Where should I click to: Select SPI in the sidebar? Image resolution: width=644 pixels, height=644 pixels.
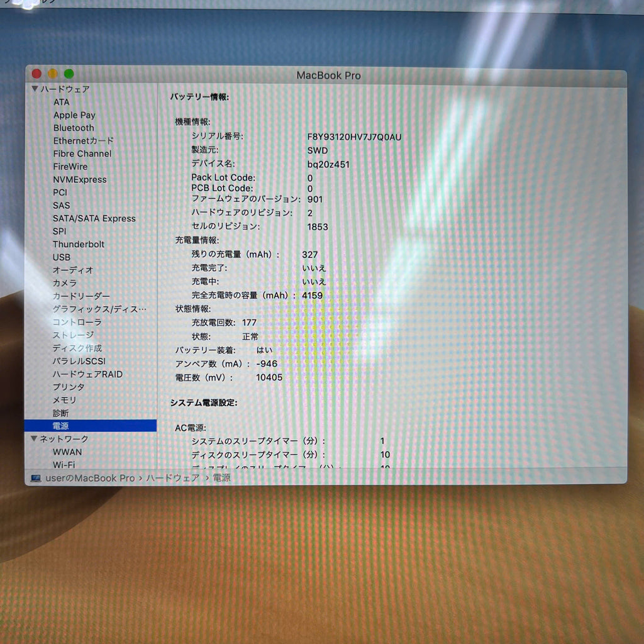pyautogui.click(x=60, y=231)
